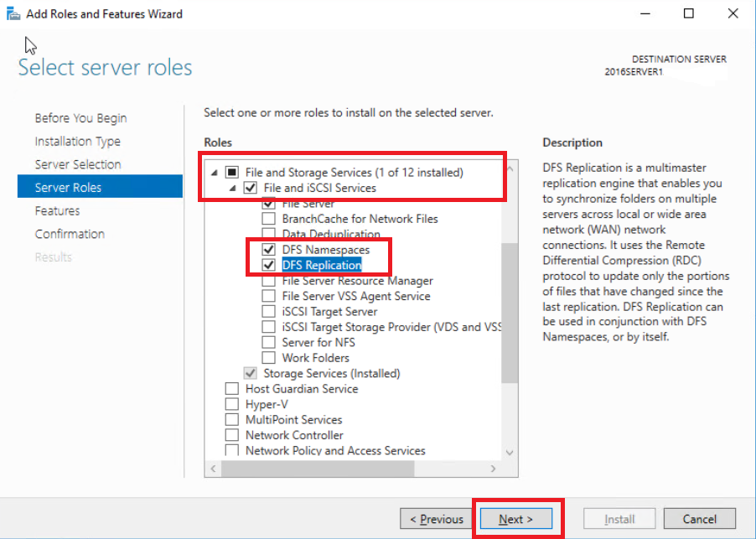The image size is (756, 539).
Task: Click the roles list scroll-down arrow
Action: point(510,453)
